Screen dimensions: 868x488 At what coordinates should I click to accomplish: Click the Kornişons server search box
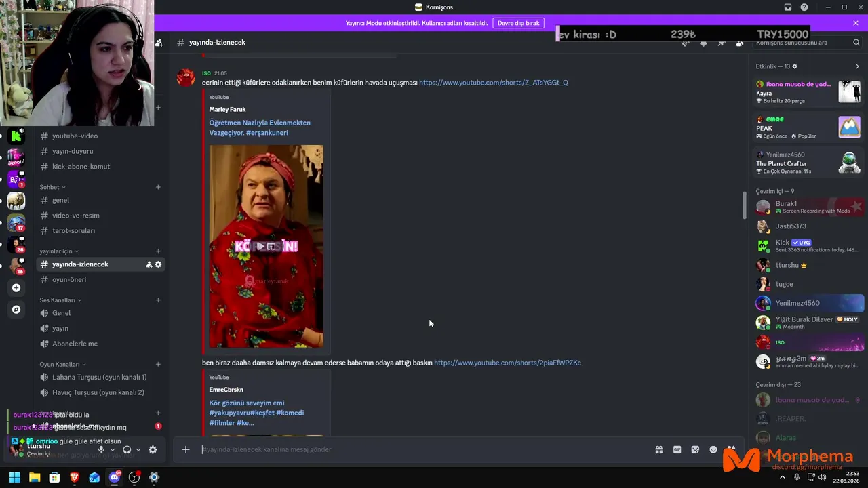[808, 43]
